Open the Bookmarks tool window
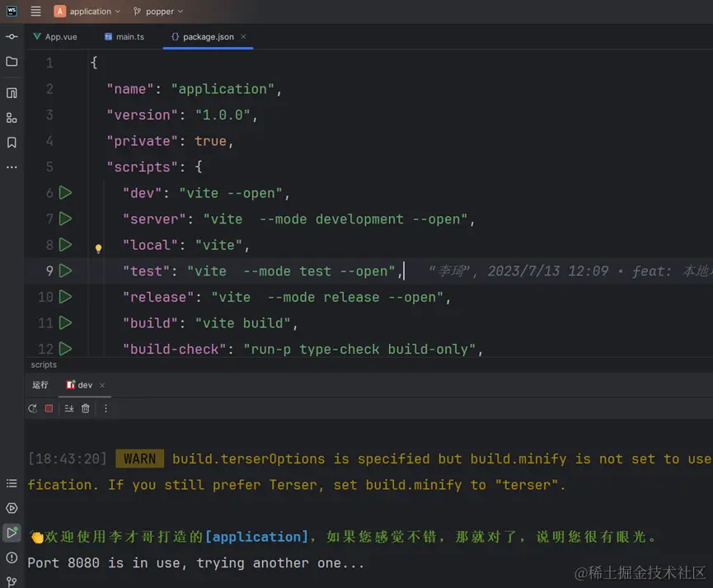 pos(12,143)
